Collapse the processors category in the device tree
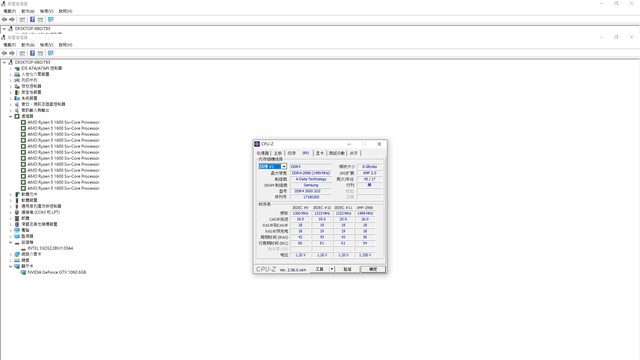The height and width of the screenshot is (360, 640). 11,116
